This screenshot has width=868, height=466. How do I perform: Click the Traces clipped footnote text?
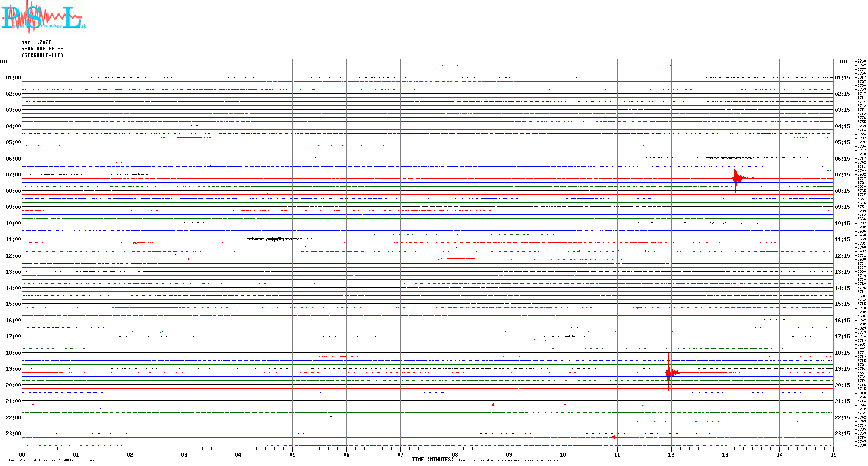512,460
